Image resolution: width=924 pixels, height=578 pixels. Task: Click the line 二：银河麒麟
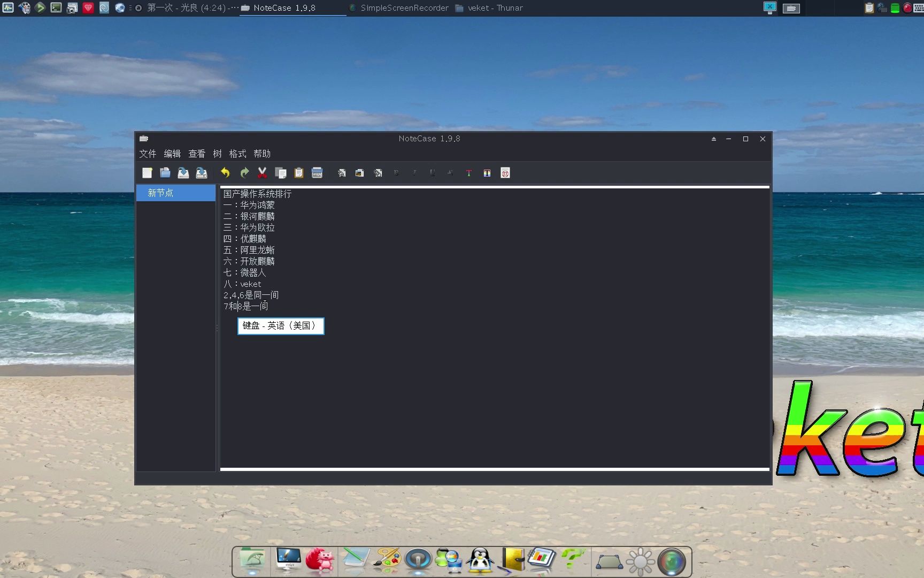tap(249, 216)
